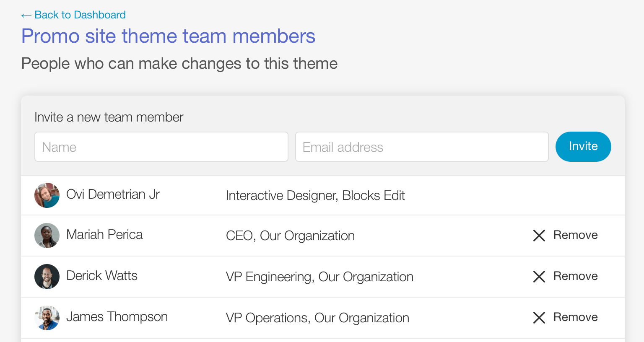
Task: Select the name Derick Watts
Action: (x=102, y=276)
